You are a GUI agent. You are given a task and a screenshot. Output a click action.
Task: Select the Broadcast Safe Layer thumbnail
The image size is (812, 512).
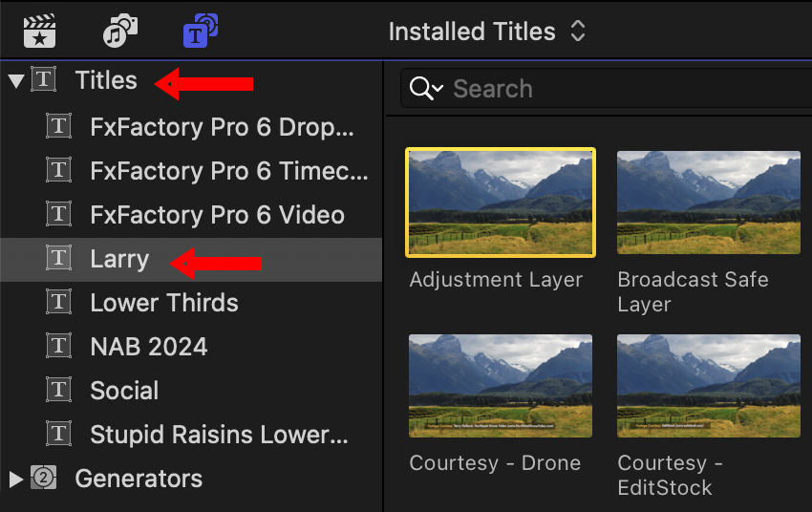coord(708,203)
